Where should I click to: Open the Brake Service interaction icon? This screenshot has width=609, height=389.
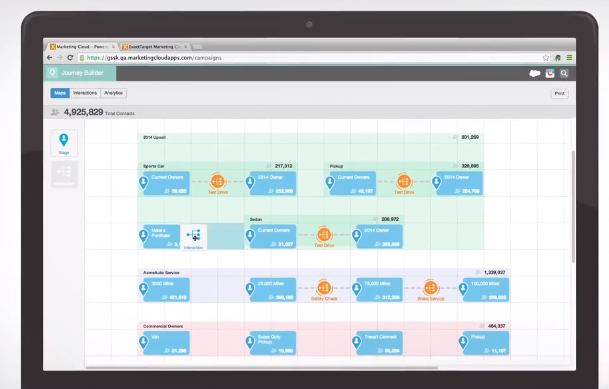[430, 288]
